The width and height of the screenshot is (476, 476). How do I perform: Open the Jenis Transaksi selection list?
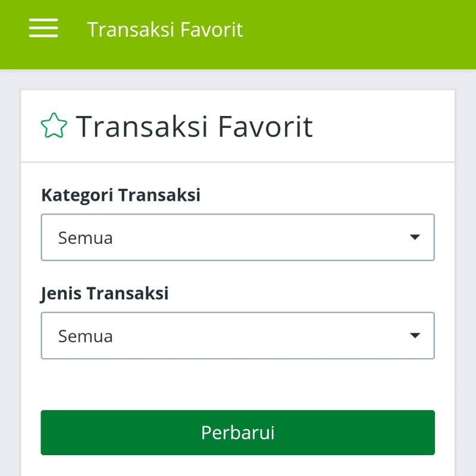(238, 335)
